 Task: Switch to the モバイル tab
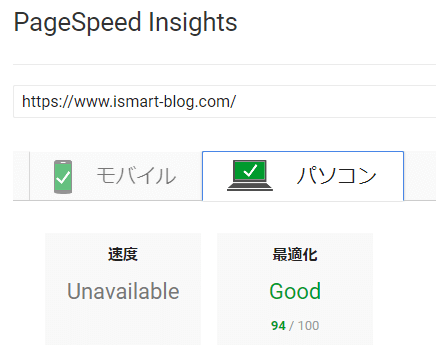(x=116, y=176)
